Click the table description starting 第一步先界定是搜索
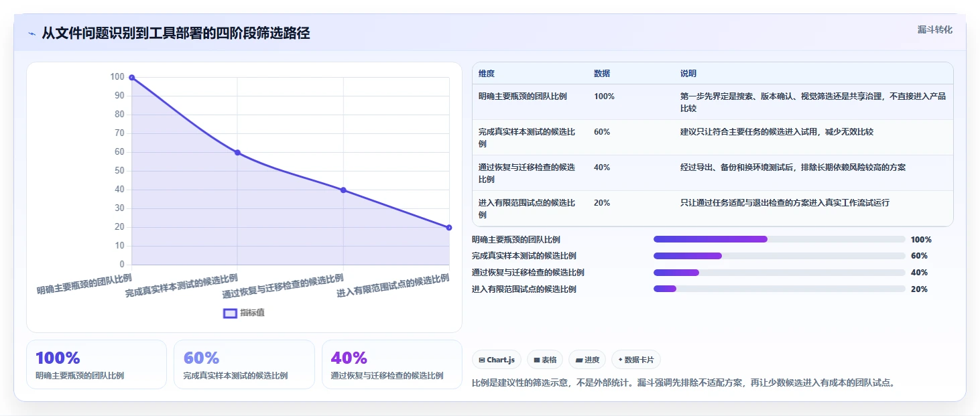This screenshot has height=416, width=980. pyautogui.click(x=813, y=102)
